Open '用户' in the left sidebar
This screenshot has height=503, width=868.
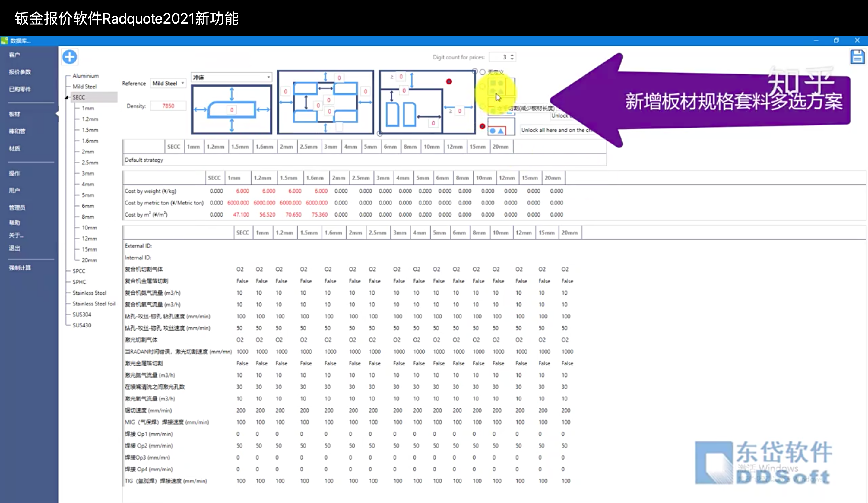coord(14,191)
